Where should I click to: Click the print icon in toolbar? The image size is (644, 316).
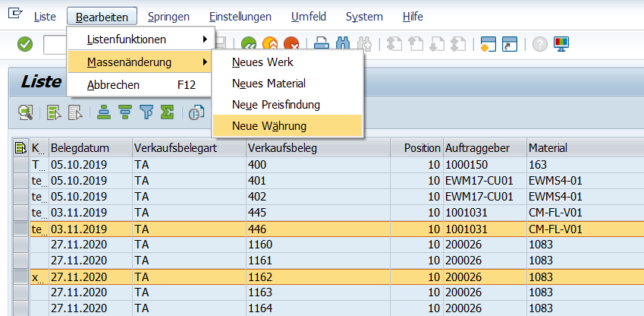click(x=322, y=43)
